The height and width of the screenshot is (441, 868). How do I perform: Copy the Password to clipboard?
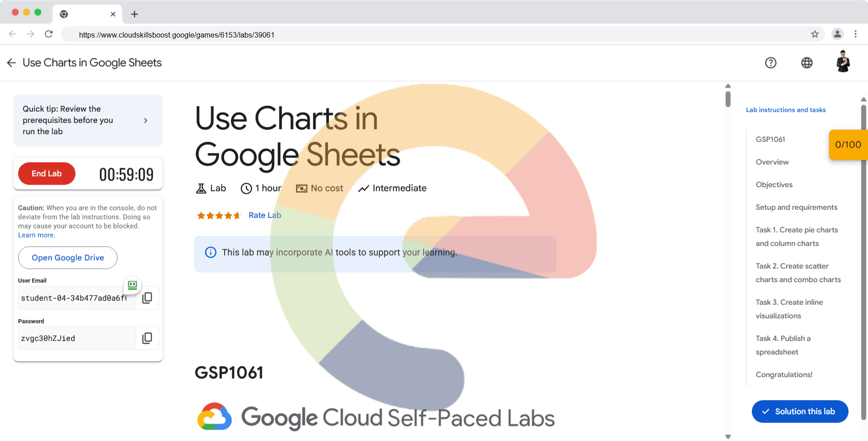click(x=147, y=338)
